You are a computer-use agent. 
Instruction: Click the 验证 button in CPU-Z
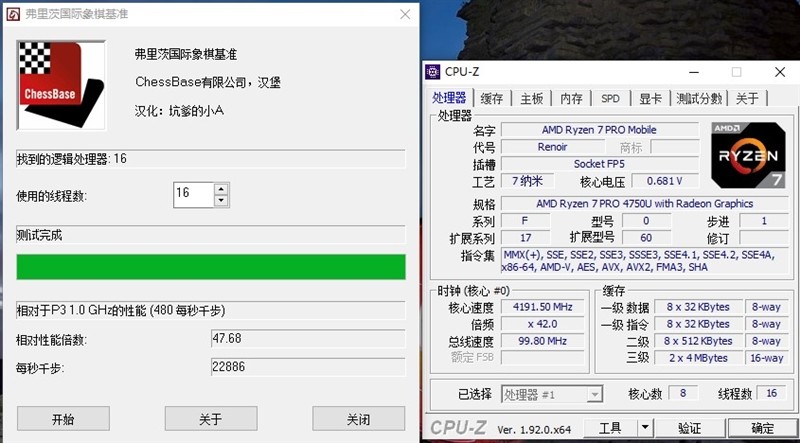690,428
